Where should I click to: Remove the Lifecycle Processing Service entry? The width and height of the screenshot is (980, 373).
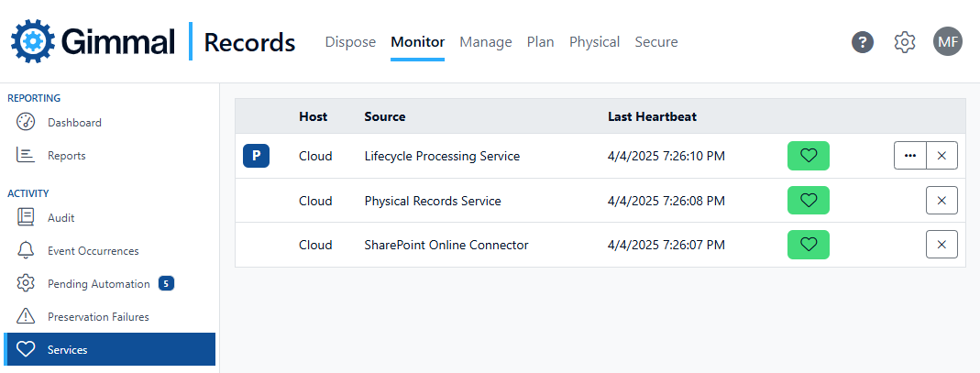(x=941, y=156)
